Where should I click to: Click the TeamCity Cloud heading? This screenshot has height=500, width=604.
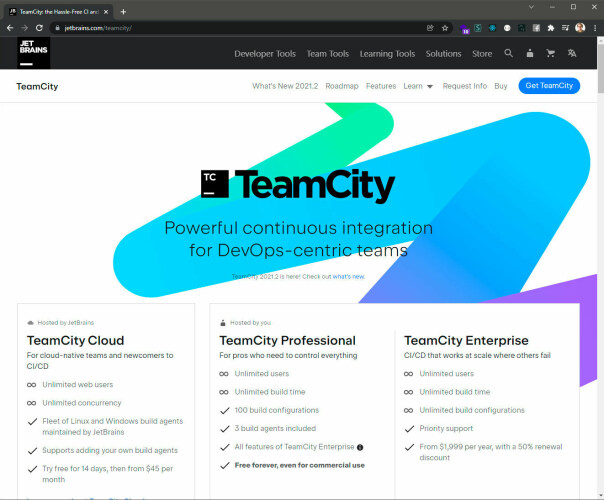[76, 341]
